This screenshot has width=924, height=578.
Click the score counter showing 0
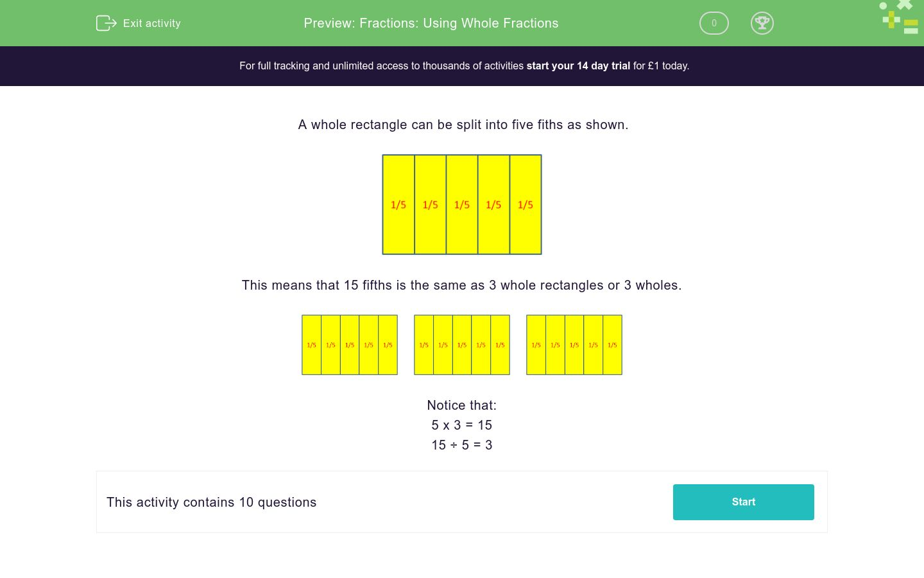[714, 23]
